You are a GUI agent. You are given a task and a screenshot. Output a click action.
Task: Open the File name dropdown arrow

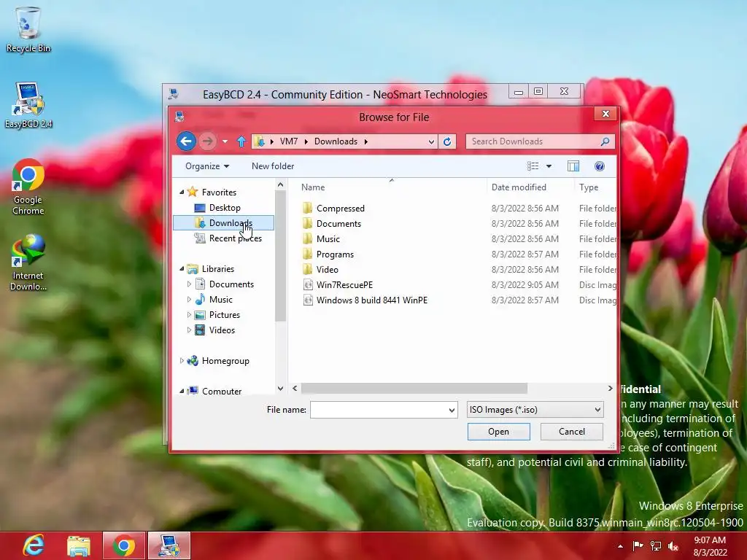tap(452, 410)
